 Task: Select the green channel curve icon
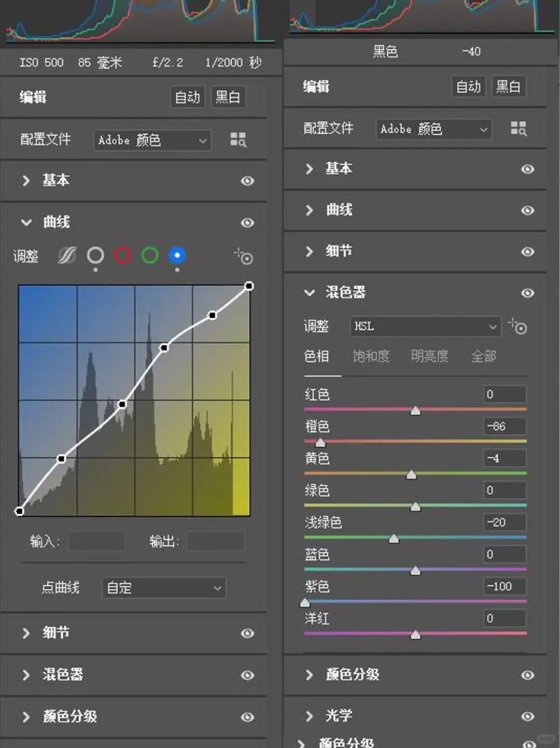(x=149, y=255)
